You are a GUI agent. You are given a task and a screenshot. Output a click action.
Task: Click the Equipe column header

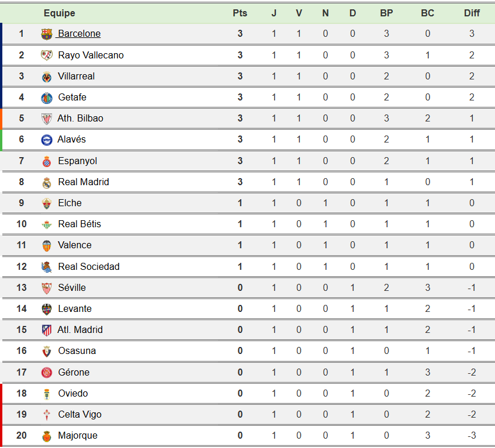(59, 13)
